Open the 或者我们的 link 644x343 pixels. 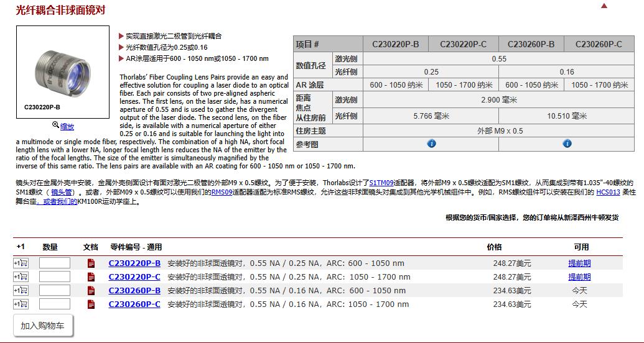pyautogui.click(x=57, y=201)
